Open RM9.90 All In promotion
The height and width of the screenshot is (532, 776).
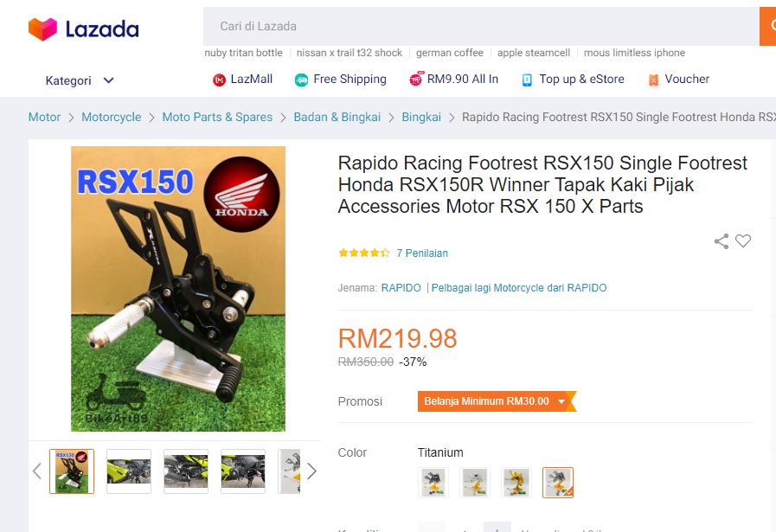[x=454, y=80]
